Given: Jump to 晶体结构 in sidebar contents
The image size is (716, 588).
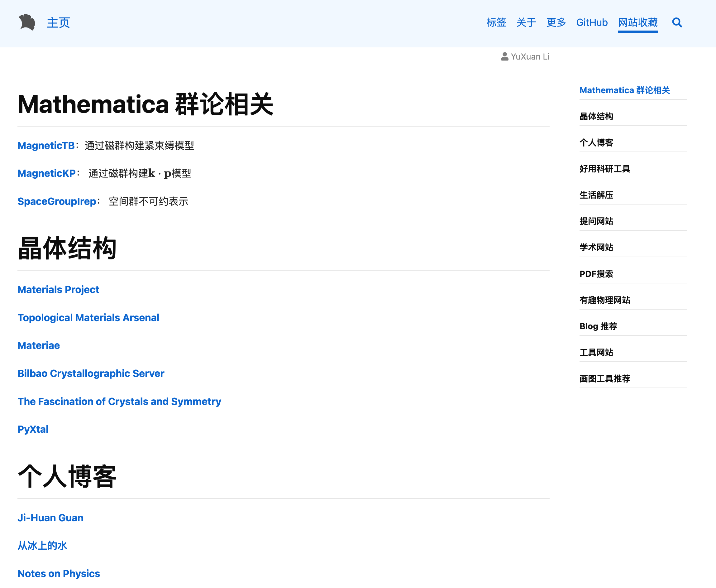Looking at the screenshot, I should tap(596, 117).
